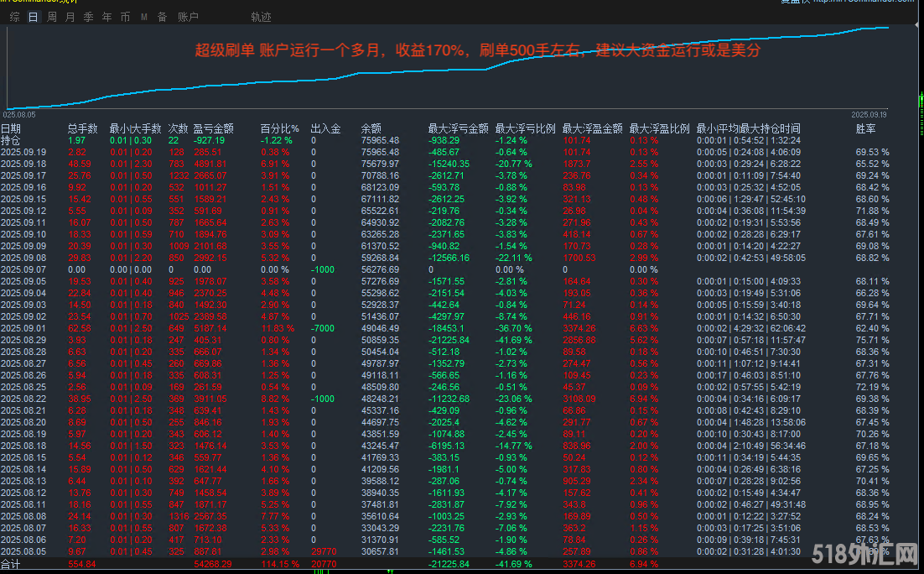Select the 持仓 open positions row label
924x574 pixels.
click(11, 140)
